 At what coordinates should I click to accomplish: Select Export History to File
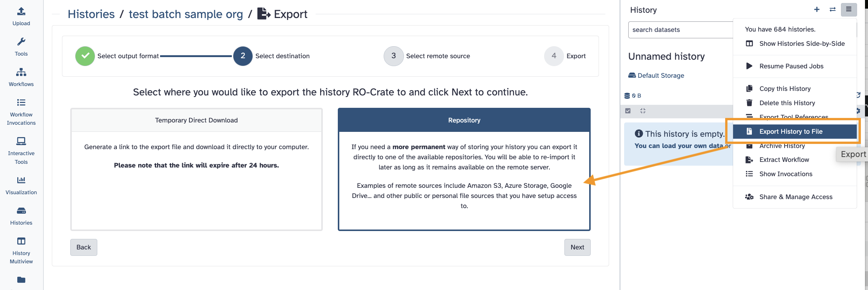coord(791,131)
